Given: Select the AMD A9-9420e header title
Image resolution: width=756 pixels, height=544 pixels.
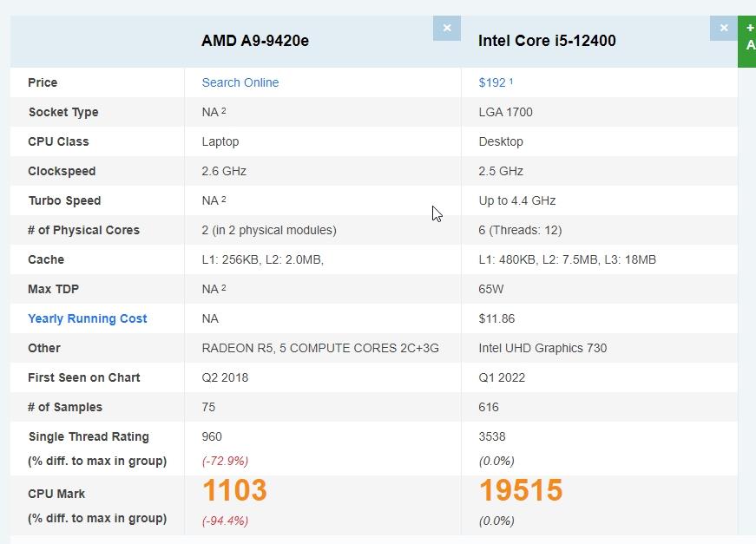Looking at the screenshot, I should (x=255, y=41).
